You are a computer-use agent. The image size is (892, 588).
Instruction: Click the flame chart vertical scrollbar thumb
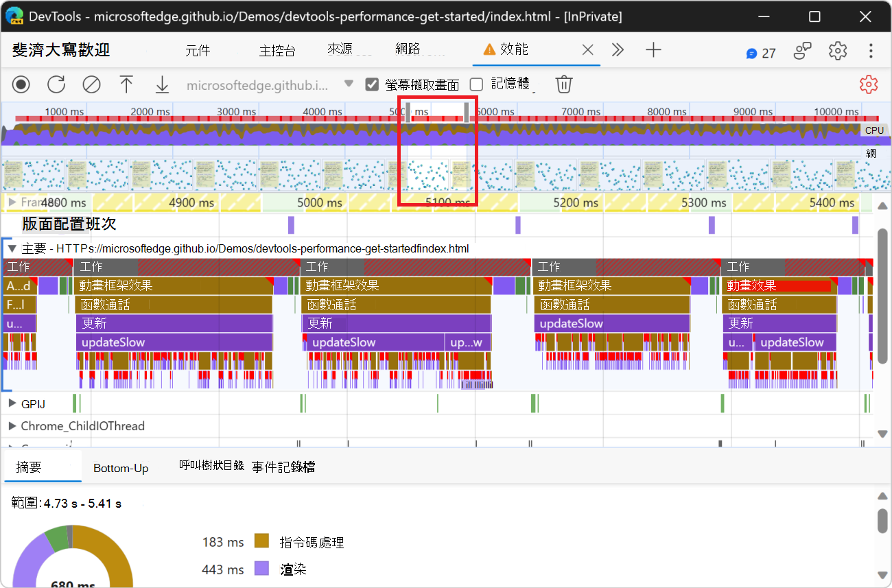(883, 296)
